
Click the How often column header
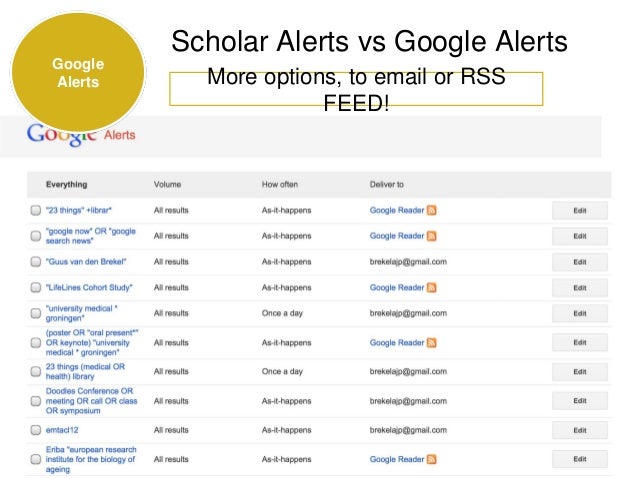coord(280,184)
